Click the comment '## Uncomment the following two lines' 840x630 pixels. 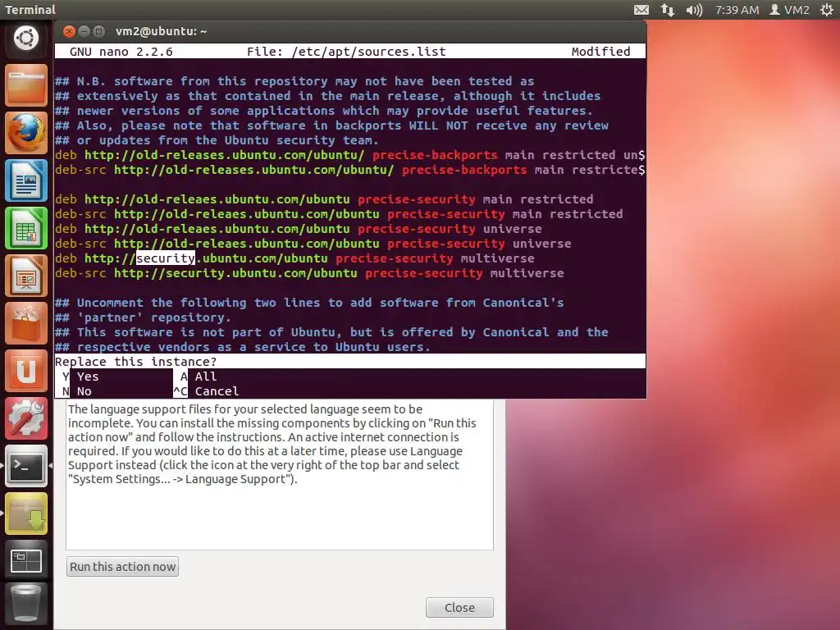click(x=309, y=303)
